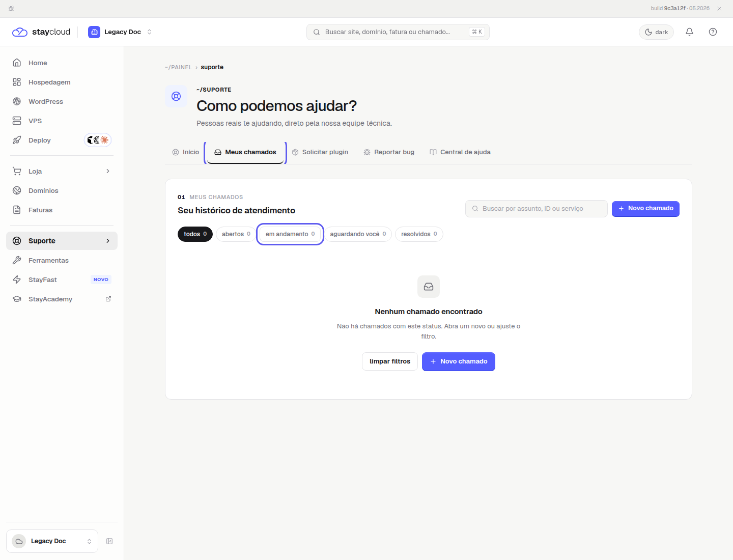733x560 pixels.
Task: Click the Deploy framework badges icon
Action: (x=98, y=140)
